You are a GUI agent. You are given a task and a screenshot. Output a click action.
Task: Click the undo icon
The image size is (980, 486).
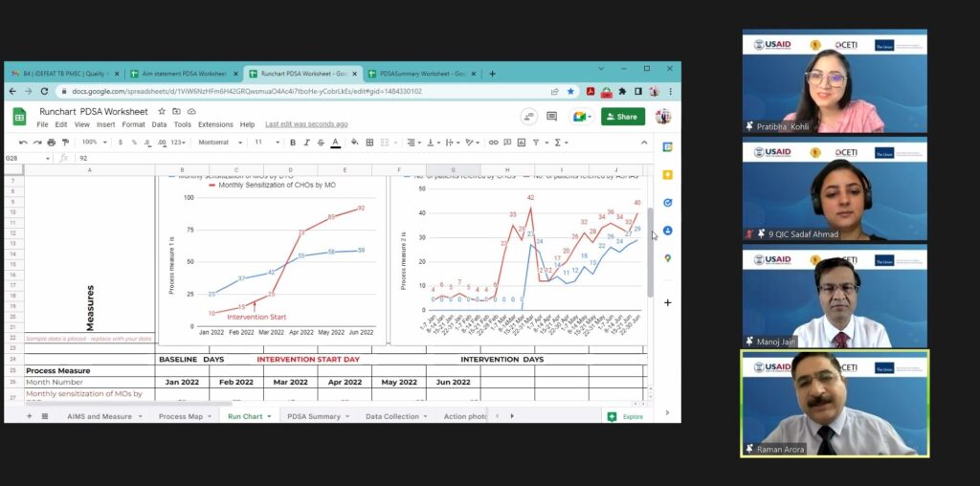(x=23, y=143)
